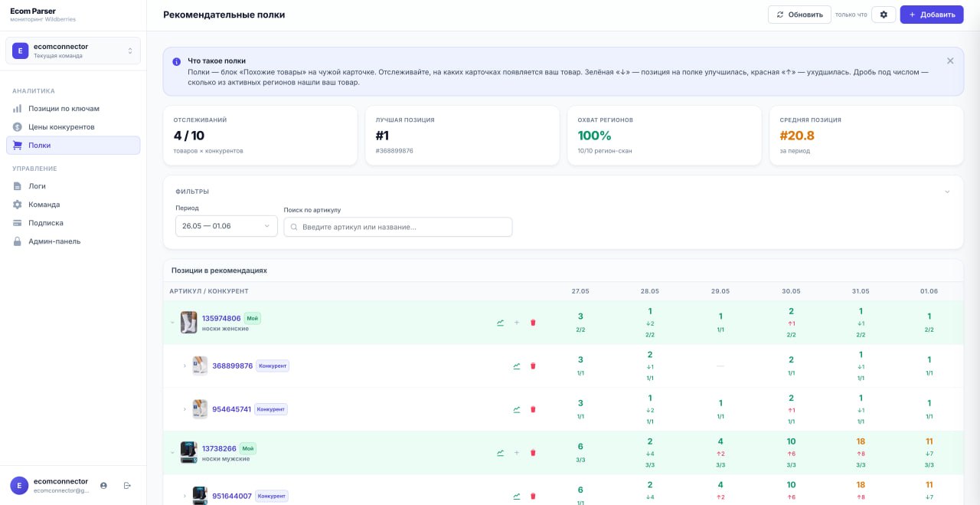Click logout icon in bottom sidebar
The image size is (980, 505).
[x=127, y=485]
